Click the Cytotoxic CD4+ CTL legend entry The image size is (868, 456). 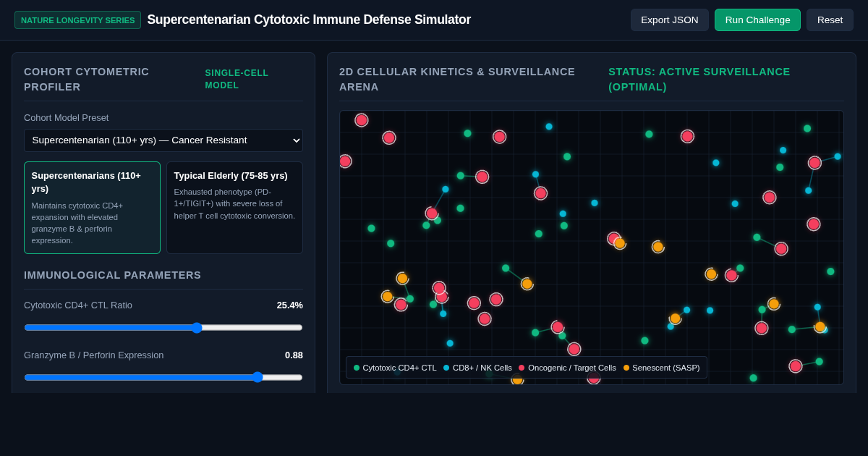tap(395, 368)
